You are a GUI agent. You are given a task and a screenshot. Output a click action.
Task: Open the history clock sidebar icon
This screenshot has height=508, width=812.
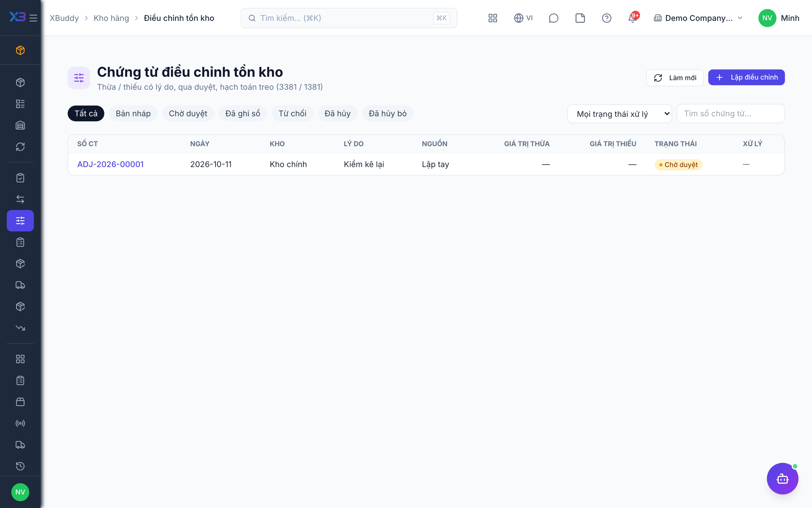coord(20,466)
